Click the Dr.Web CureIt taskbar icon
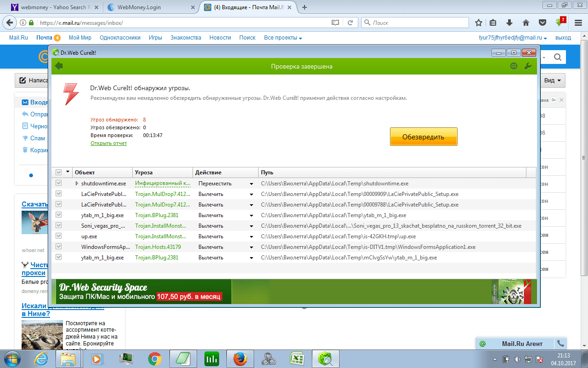 [326, 359]
